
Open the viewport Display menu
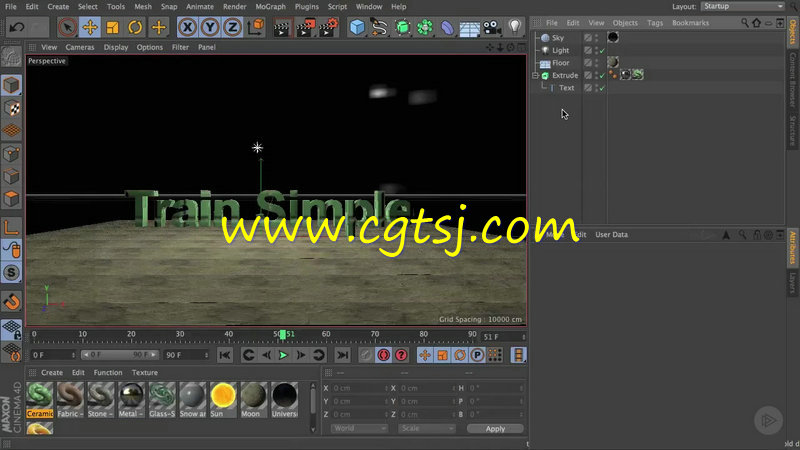[x=116, y=47]
